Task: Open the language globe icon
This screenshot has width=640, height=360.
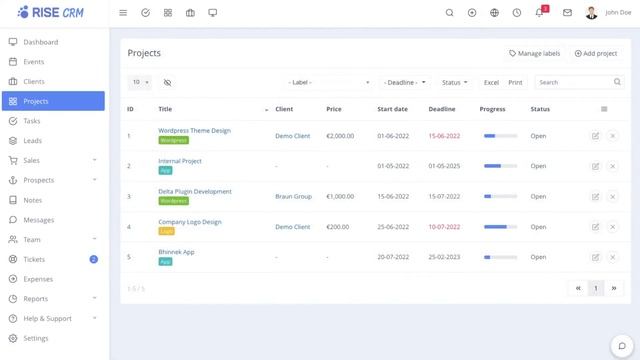Action: [x=494, y=13]
